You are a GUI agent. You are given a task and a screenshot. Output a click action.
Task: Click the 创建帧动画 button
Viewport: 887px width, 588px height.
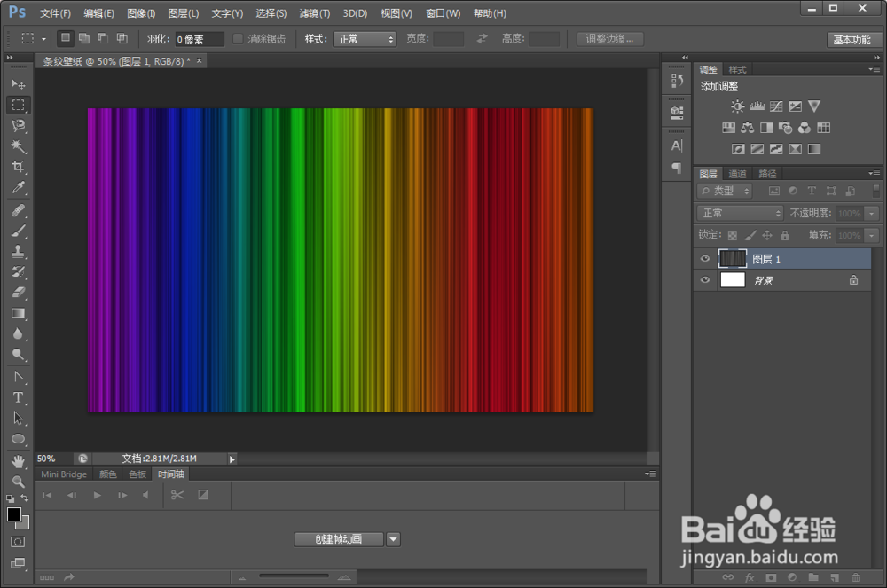[339, 539]
